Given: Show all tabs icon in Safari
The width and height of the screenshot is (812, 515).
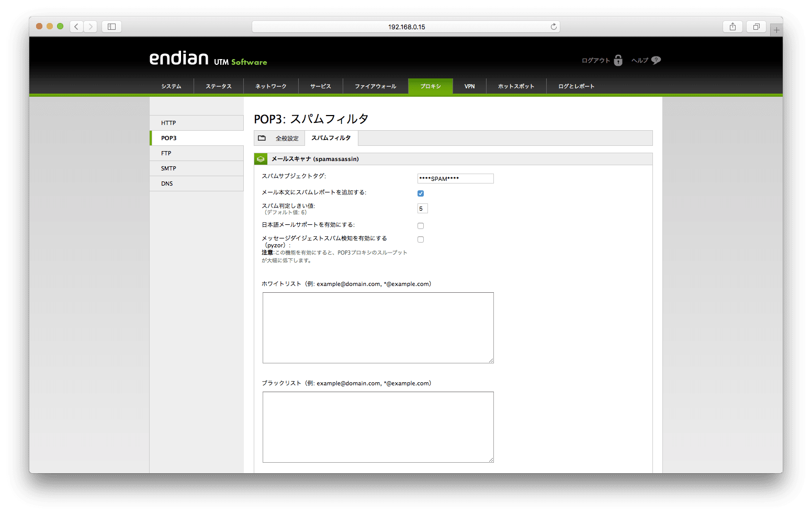Looking at the screenshot, I should 756,27.
